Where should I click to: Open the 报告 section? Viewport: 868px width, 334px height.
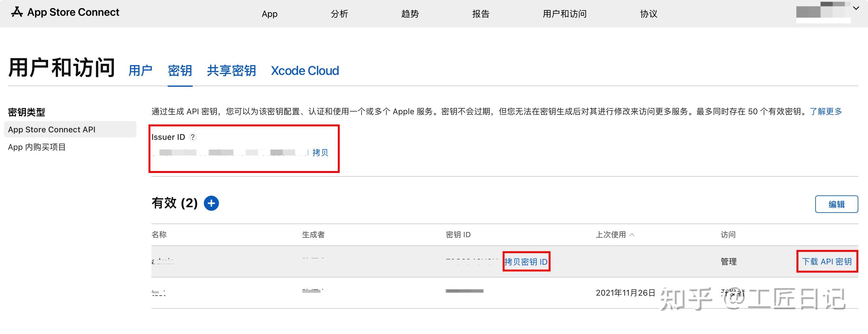[481, 14]
